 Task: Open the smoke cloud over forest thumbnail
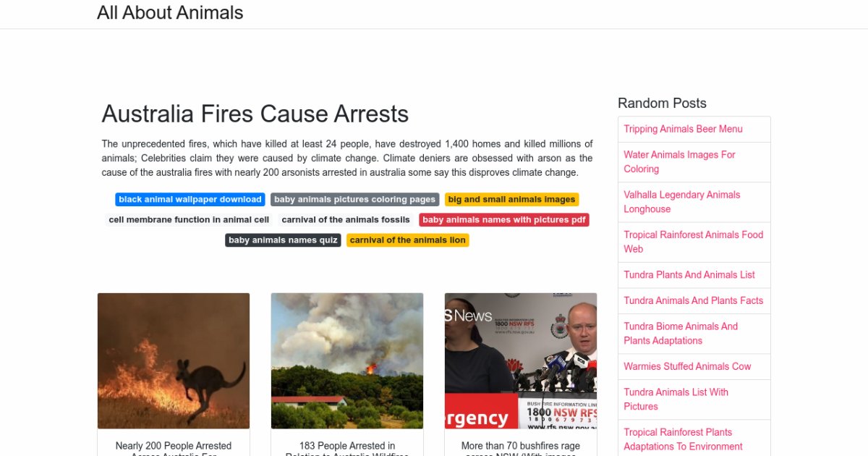click(x=347, y=361)
